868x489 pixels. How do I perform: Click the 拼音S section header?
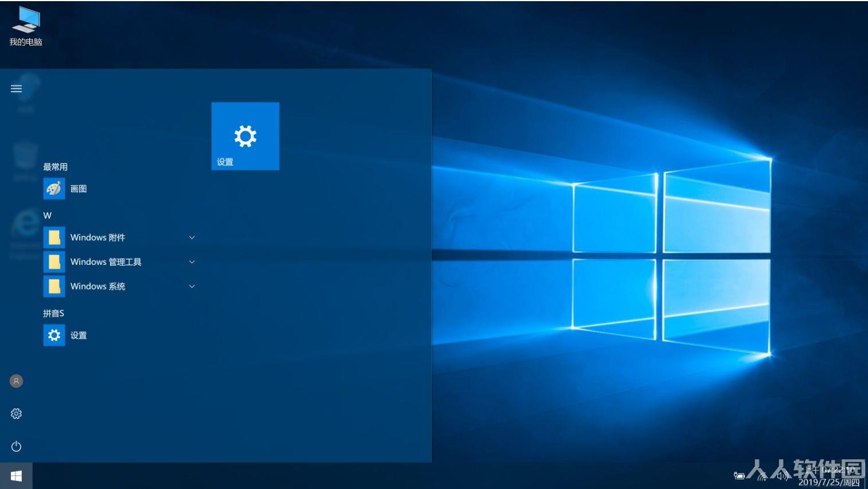coord(53,313)
